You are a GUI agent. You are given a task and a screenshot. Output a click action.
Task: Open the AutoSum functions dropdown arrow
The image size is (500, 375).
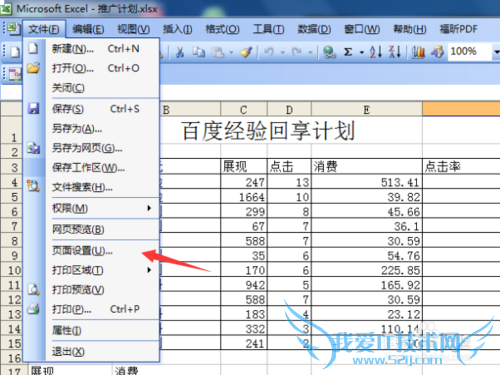362,52
